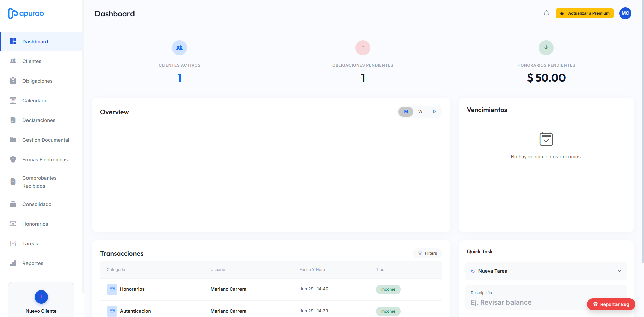This screenshot has width=644, height=317.
Task: Open Calendario in sidebar
Action: [x=42, y=100]
